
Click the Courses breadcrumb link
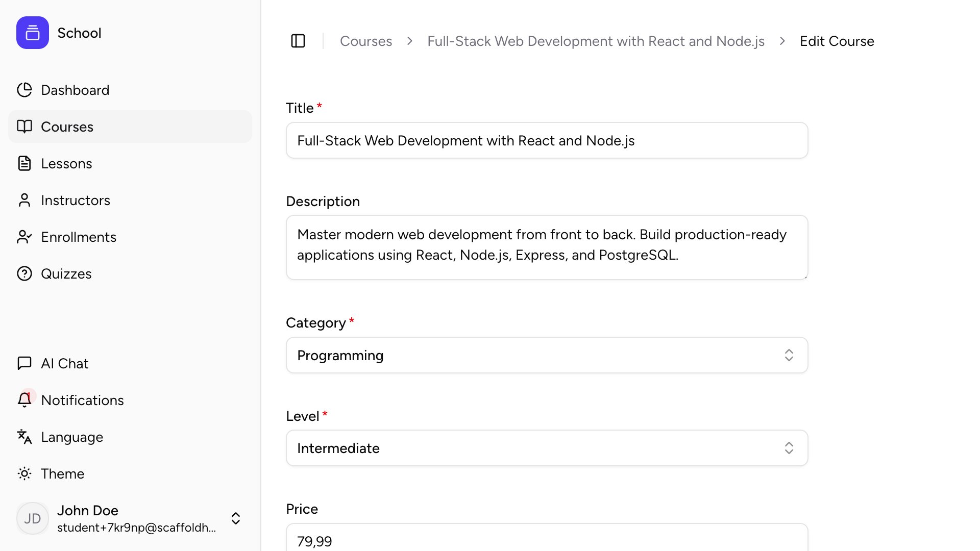coord(366,41)
